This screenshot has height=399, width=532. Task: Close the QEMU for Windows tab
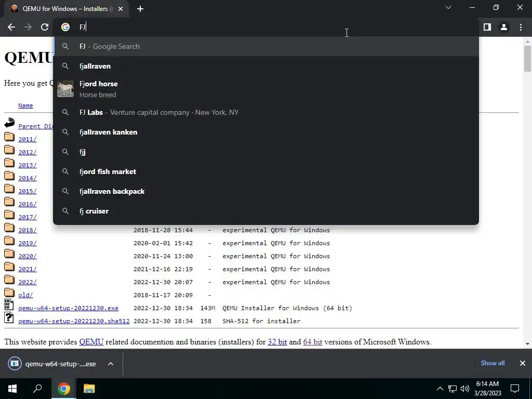(121, 9)
